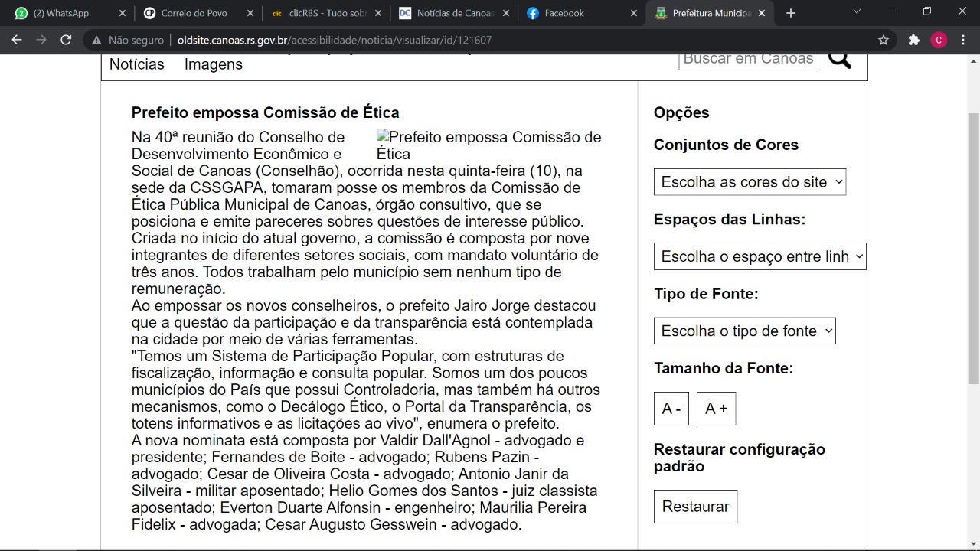Expand the Escolha o espaço entre linhas dropdown

point(760,256)
